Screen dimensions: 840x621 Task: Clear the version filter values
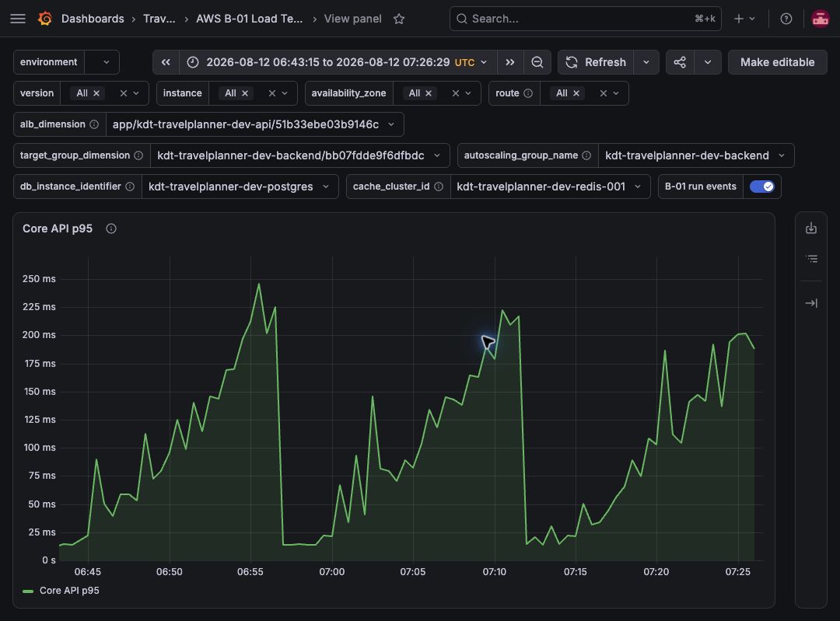pyautogui.click(x=123, y=93)
